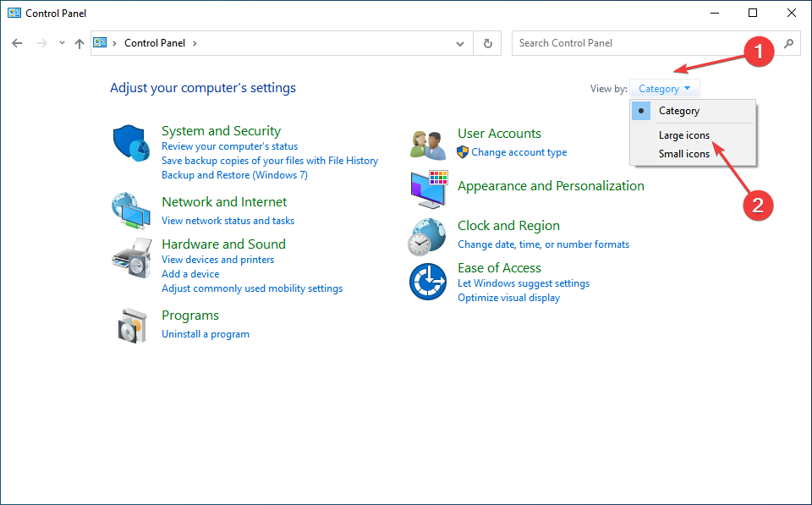Viewport: 812px width, 505px height.
Task: Open the View by Category dropdown
Action: pos(665,89)
